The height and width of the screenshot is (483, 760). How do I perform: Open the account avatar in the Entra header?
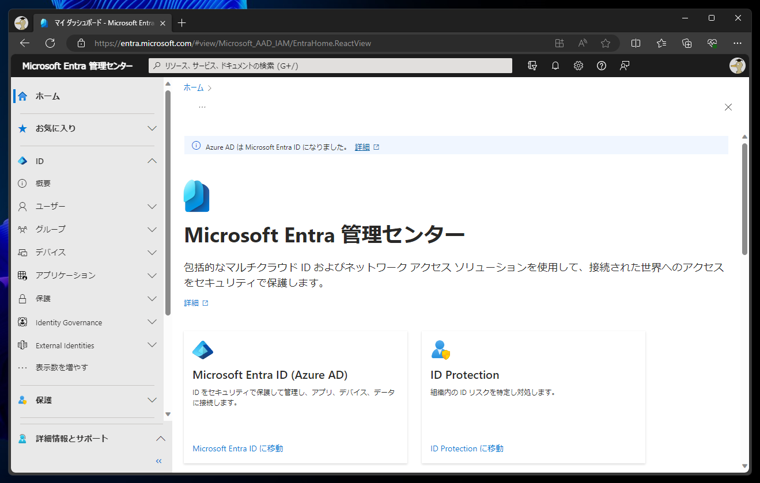[737, 66]
